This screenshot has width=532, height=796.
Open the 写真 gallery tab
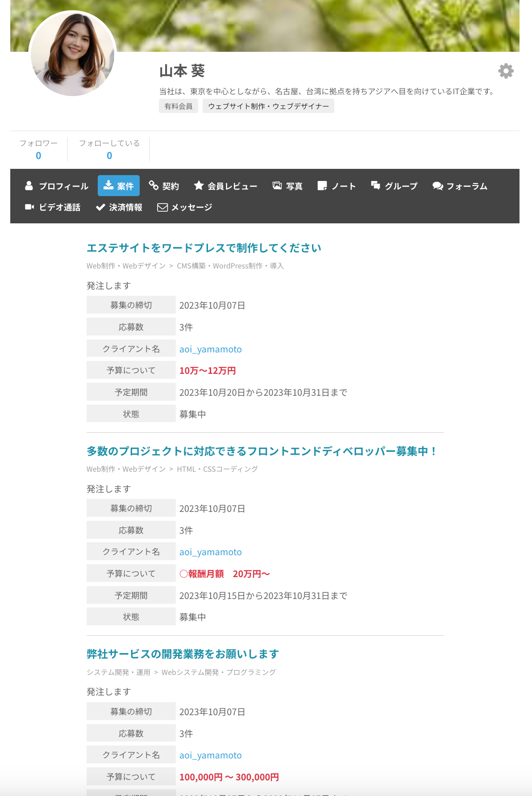(x=287, y=186)
